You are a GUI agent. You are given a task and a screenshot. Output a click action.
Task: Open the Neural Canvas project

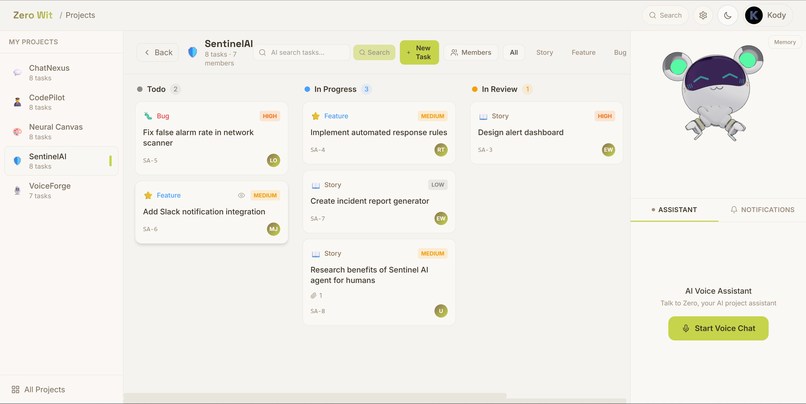(61, 132)
